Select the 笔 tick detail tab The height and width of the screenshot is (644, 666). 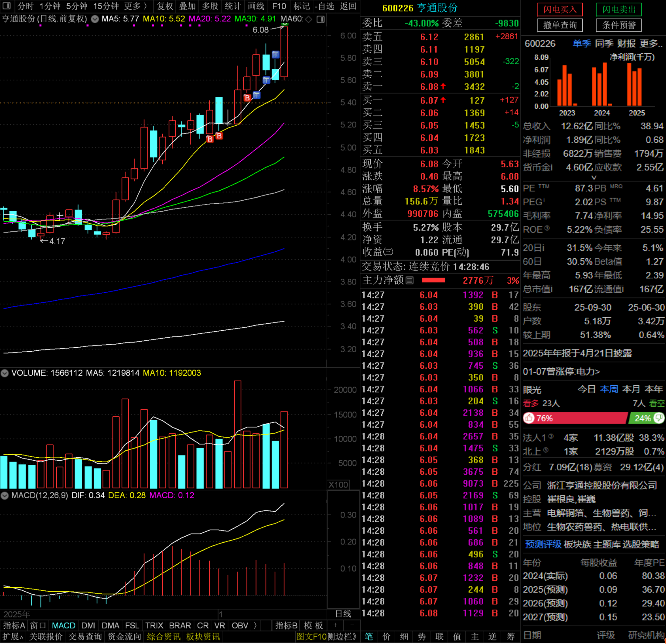pos(369,637)
